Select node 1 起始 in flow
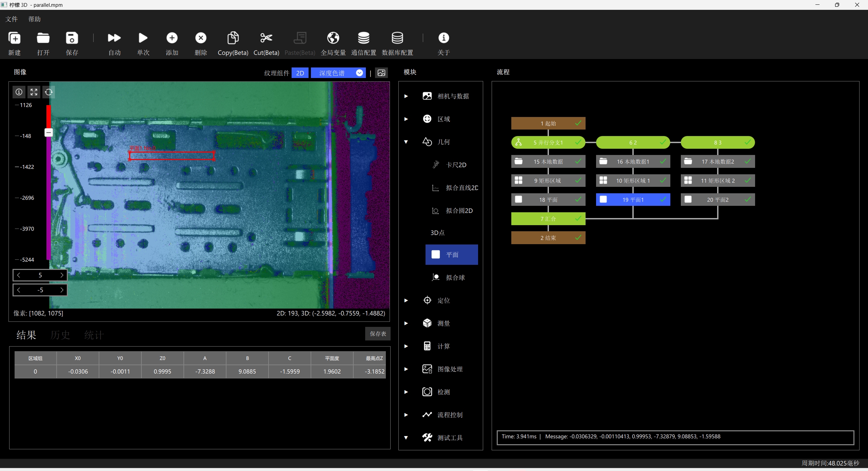868x471 pixels. pos(548,123)
